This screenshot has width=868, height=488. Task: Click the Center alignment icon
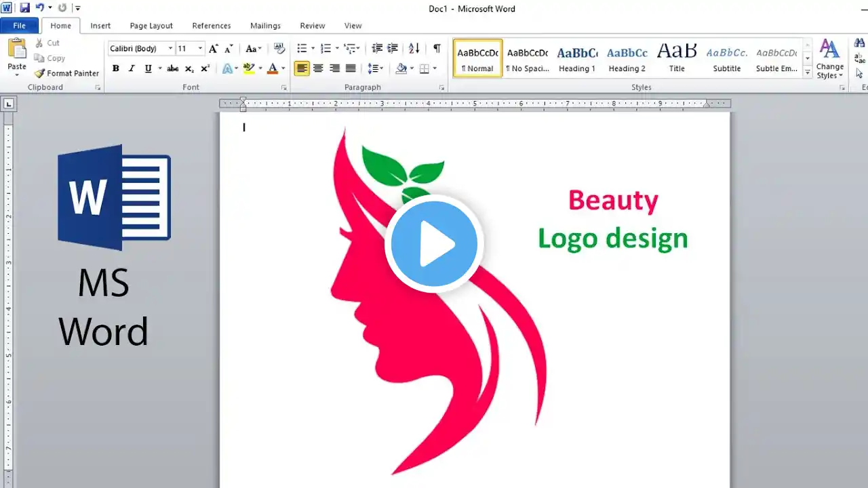[x=318, y=68]
